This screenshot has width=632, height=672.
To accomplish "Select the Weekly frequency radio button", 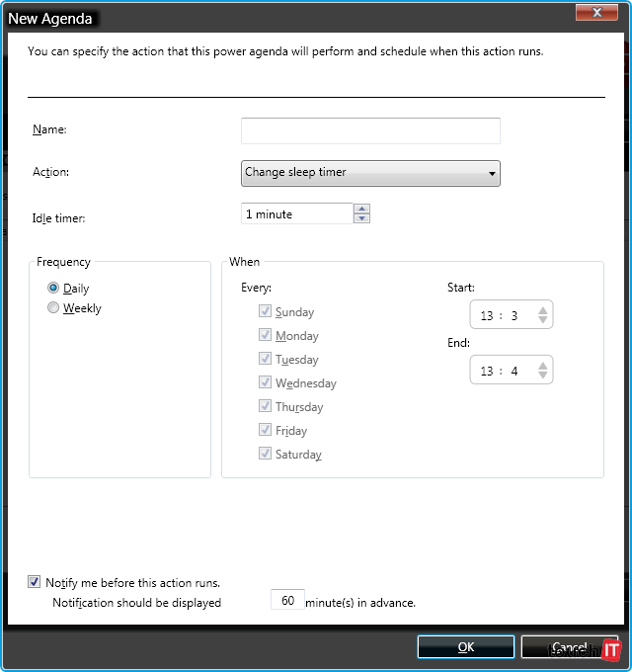I will click(x=53, y=308).
